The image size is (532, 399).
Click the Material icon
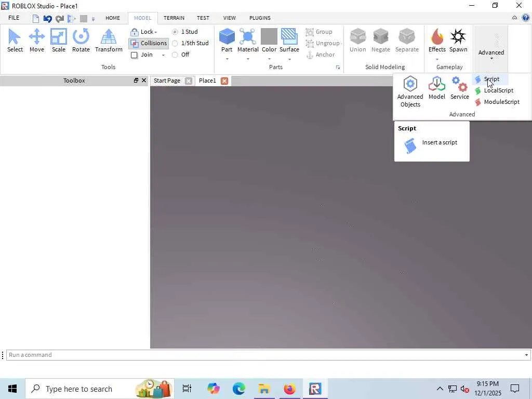tap(248, 37)
